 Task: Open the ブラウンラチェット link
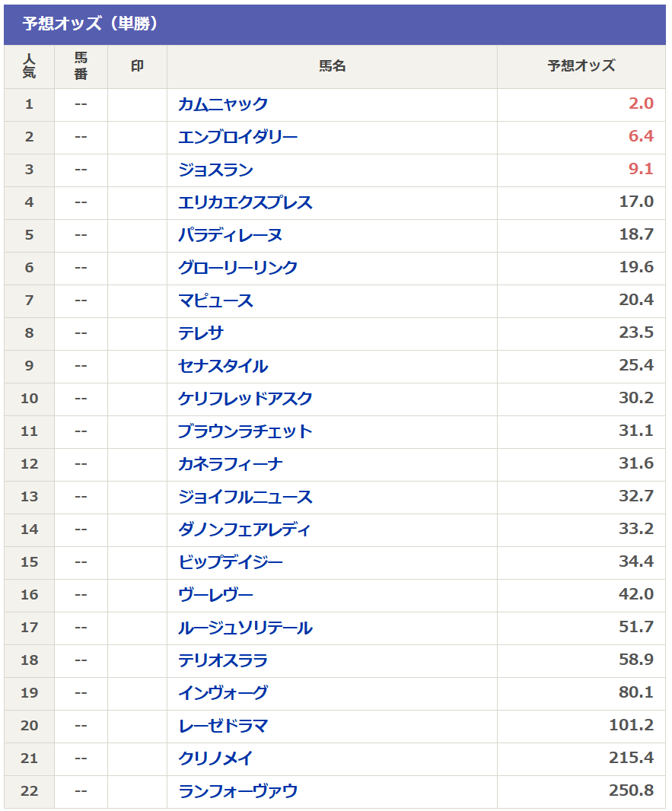click(245, 431)
